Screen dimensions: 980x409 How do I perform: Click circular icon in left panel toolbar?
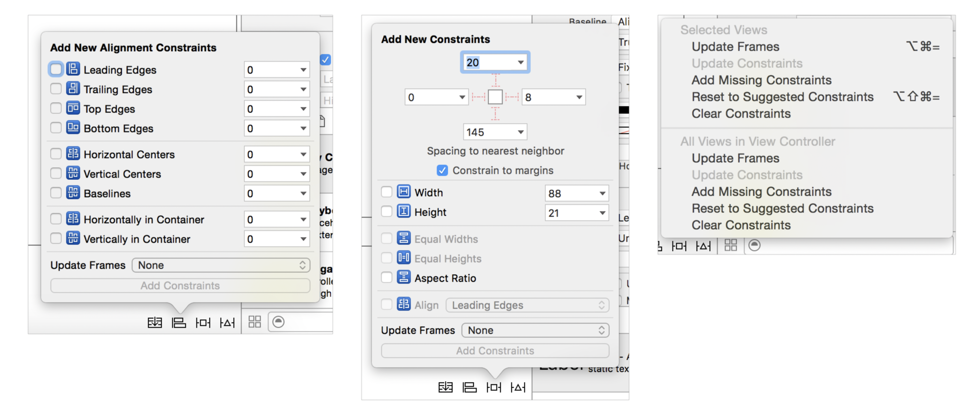coord(278,322)
